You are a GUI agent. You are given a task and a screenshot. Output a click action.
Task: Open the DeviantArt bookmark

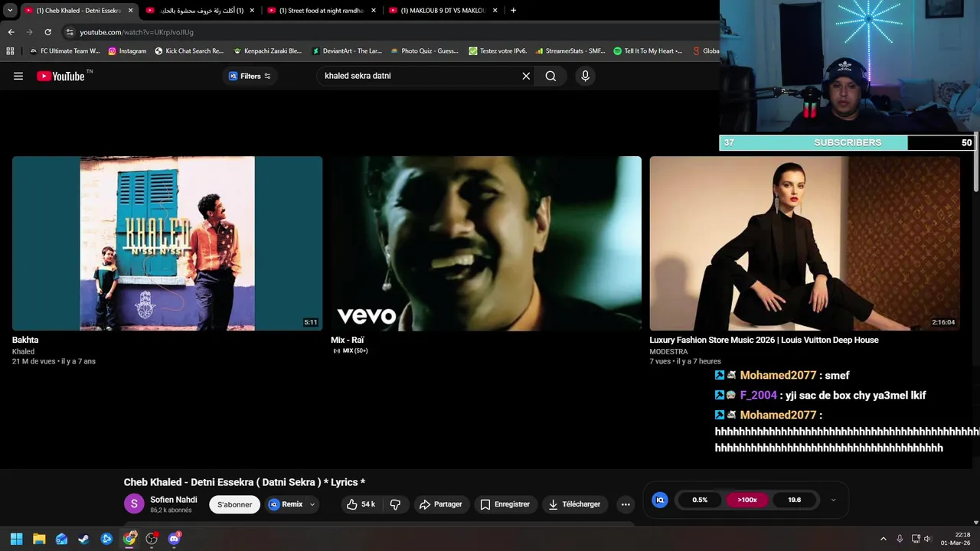click(346, 51)
